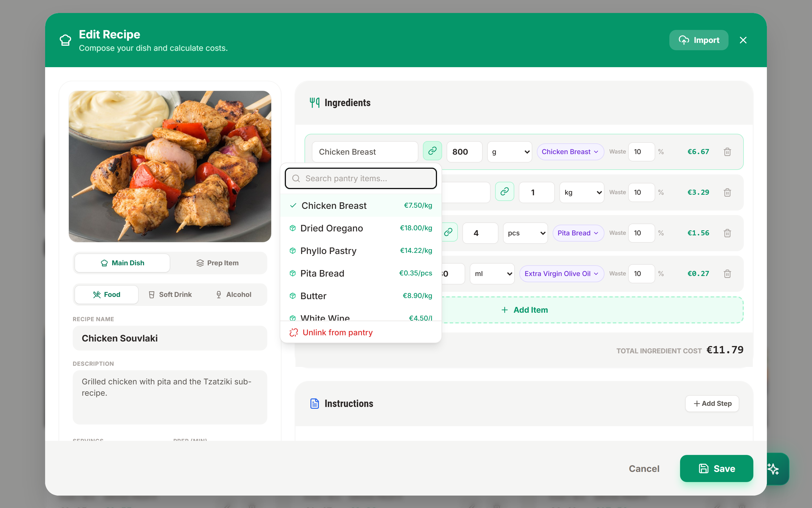The width and height of the screenshot is (812, 508).
Task: Open the g unit dropdown
Action: [x=509, y=152]
